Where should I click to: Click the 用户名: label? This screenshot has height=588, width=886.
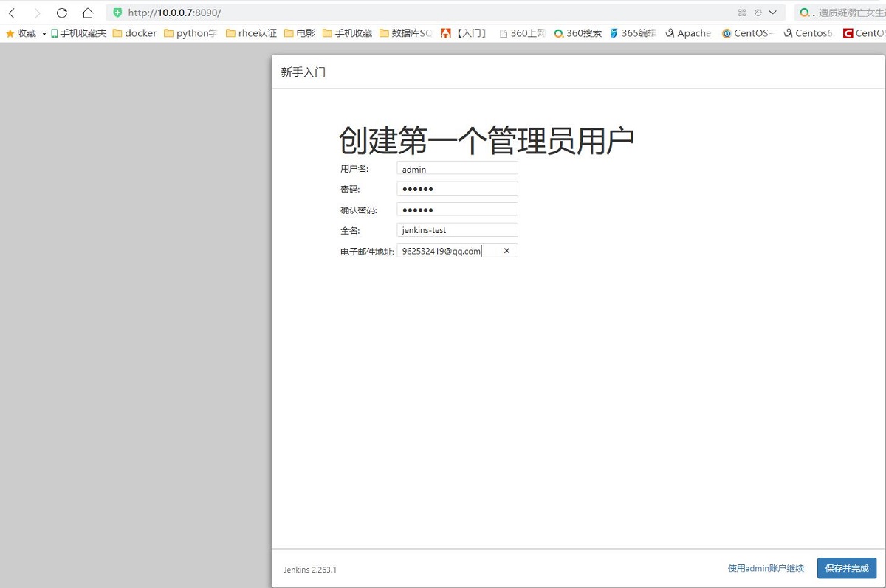(x=354, y=169)
